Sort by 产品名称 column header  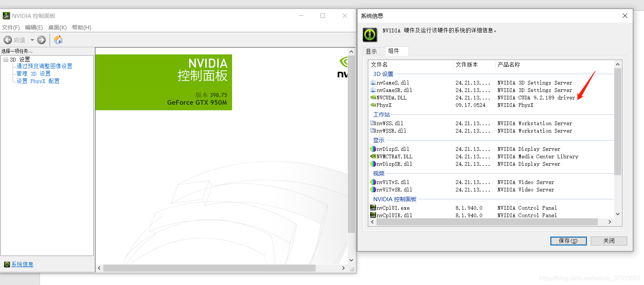click(x=555, y=64)
